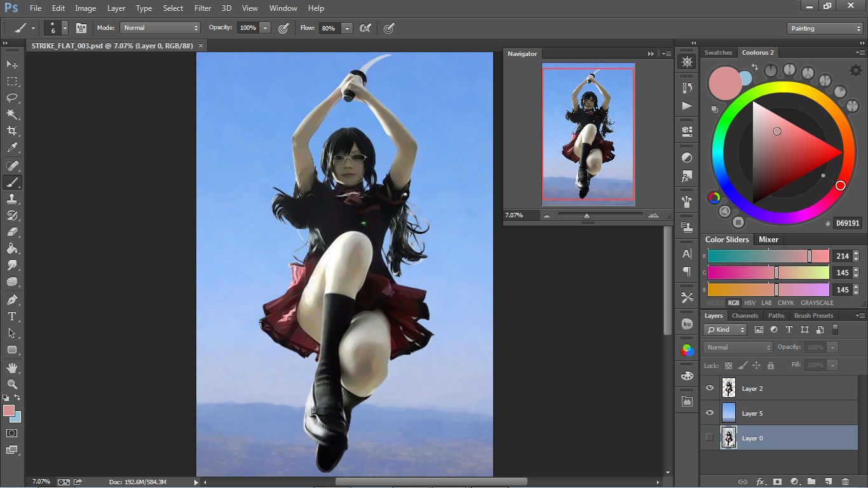Screen dimensions: 868x488
Task: Open the Filter menu
Action: point(203,8)
